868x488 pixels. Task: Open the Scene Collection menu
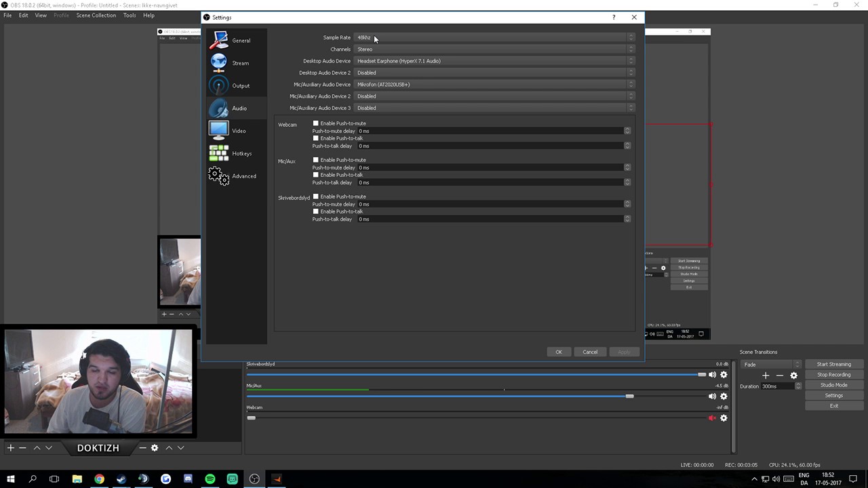pyautogui.click(x=96, y=15)
